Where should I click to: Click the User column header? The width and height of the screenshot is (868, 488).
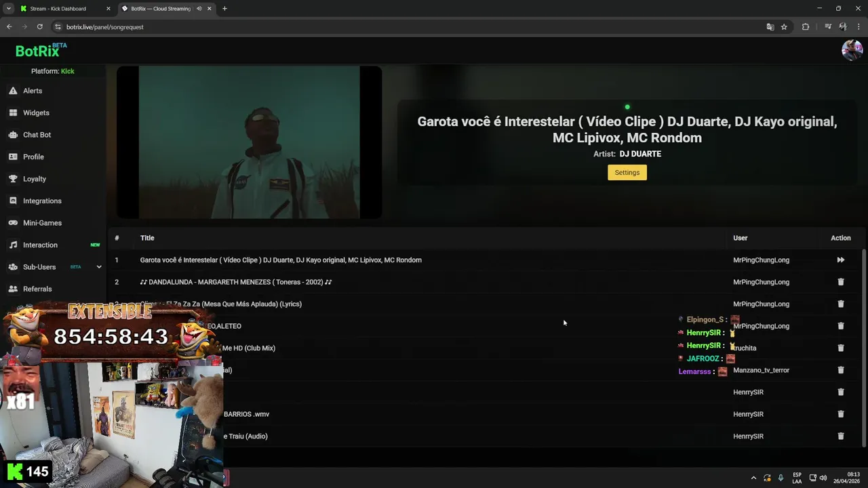pos(741,238)
